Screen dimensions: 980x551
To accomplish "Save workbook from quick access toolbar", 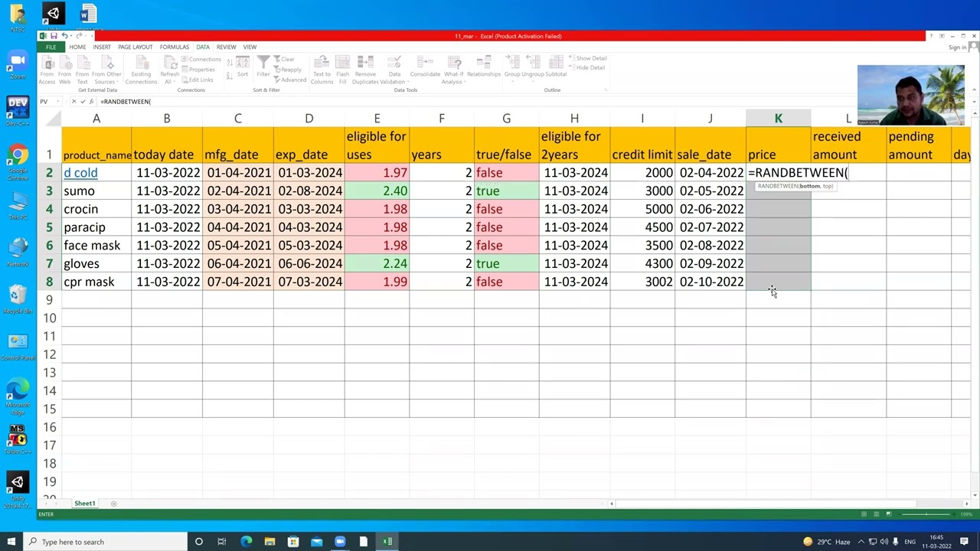I will click(x=54, y=36).
